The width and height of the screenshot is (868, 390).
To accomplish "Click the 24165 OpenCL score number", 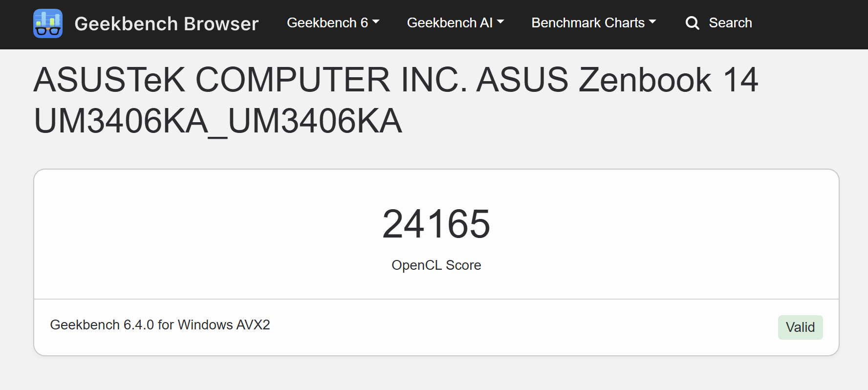I will [x=436, y=224].
